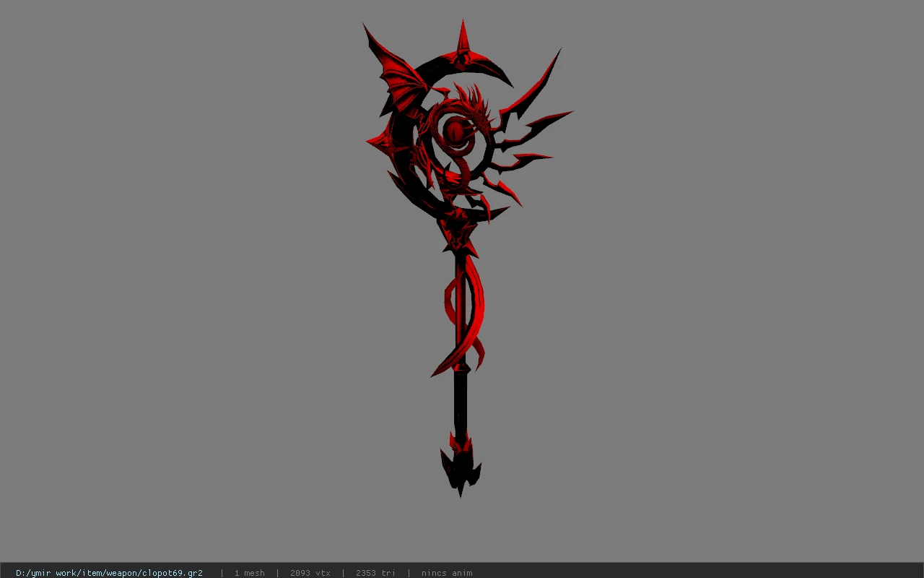Click the "nincs anim" status entry
The image size is (924, 578).
447,573
